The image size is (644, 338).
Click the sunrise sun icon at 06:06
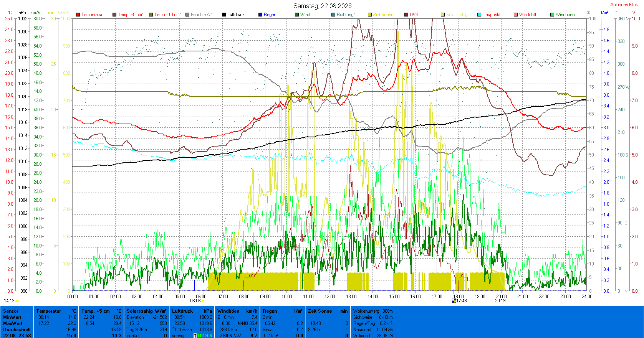click(x=203, y=301)
